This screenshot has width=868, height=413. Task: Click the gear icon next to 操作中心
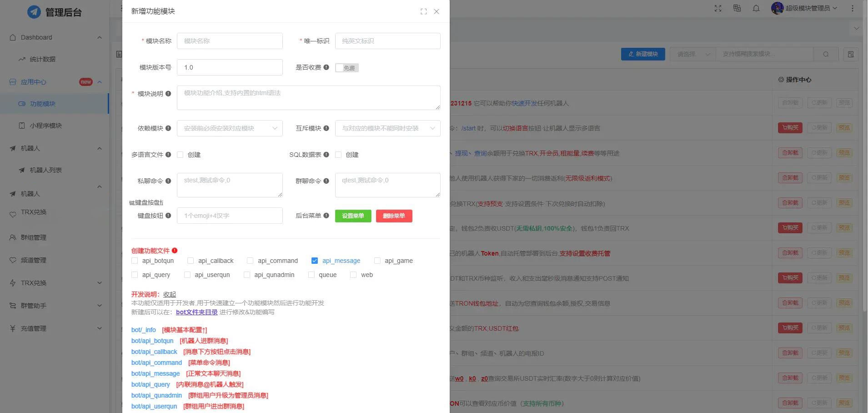(x=781, y=80)
